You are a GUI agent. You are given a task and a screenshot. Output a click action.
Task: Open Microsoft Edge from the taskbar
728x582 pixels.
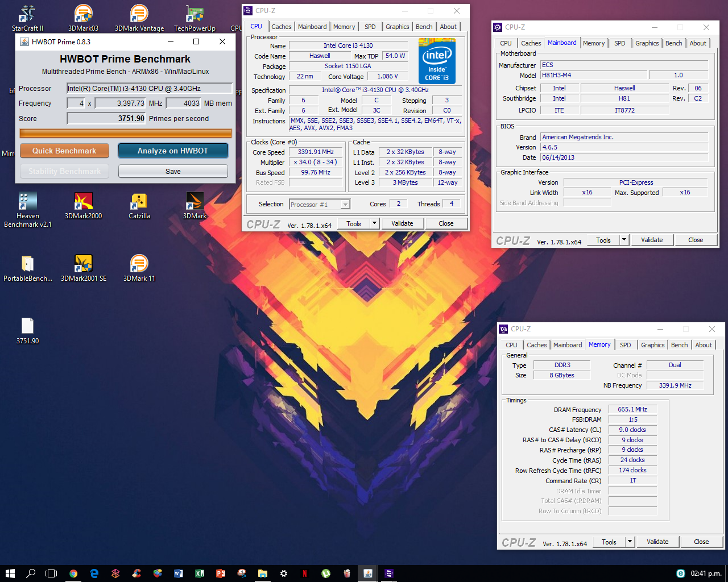coord(94,573)
